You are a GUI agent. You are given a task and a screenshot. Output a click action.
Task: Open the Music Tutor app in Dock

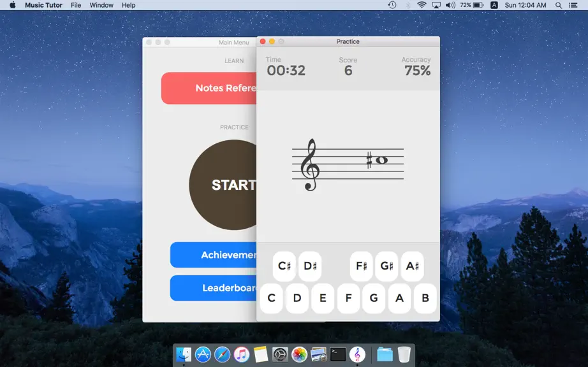coord(357,354)
